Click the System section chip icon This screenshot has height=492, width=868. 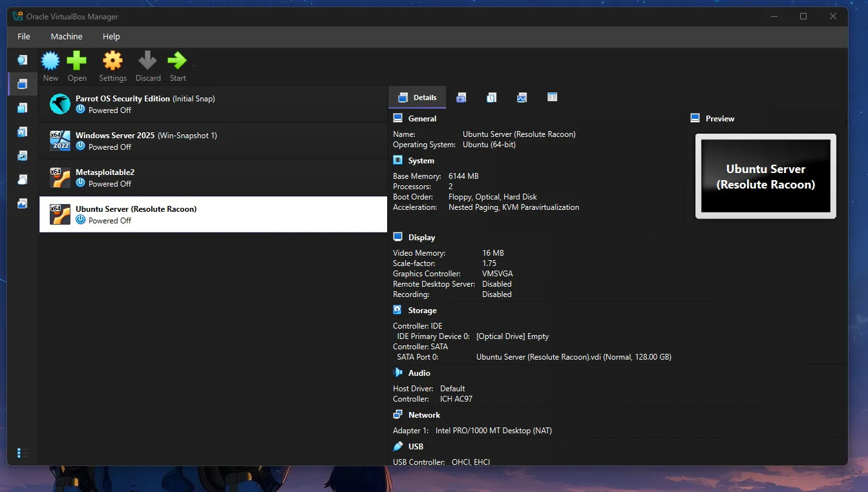(x=397, y=160)
